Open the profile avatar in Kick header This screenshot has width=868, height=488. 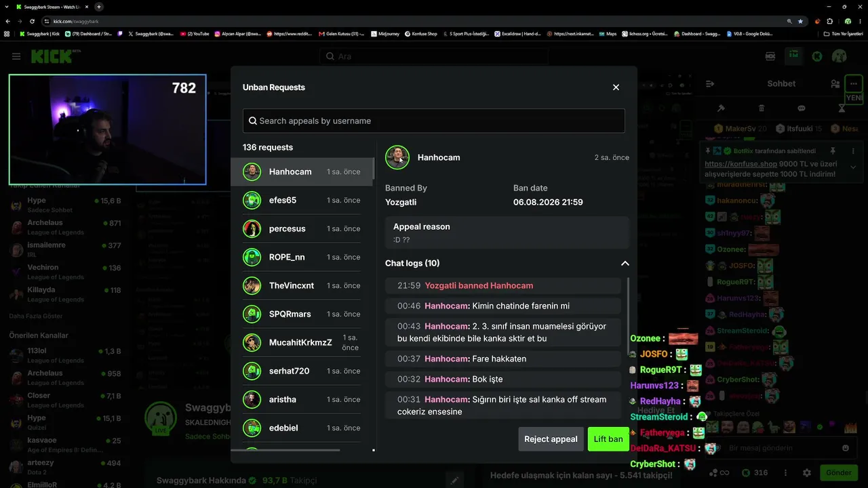pos(840,56)
